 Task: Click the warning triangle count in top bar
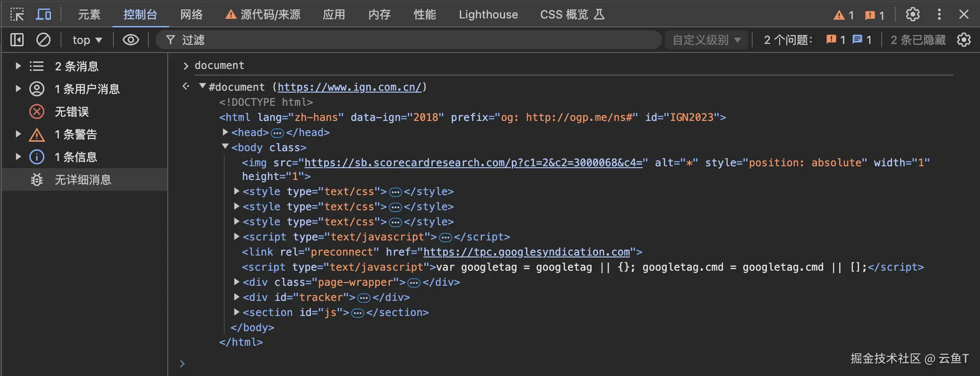coord(843,15)
